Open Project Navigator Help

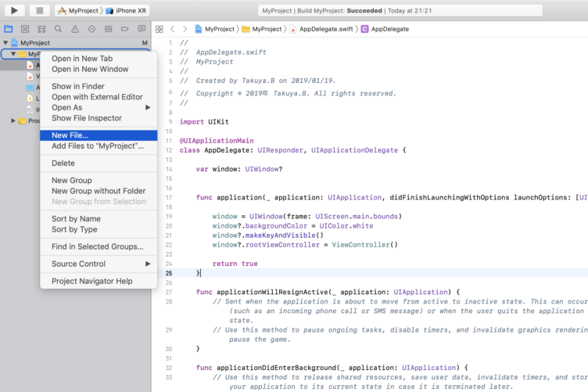pos(99,281)
